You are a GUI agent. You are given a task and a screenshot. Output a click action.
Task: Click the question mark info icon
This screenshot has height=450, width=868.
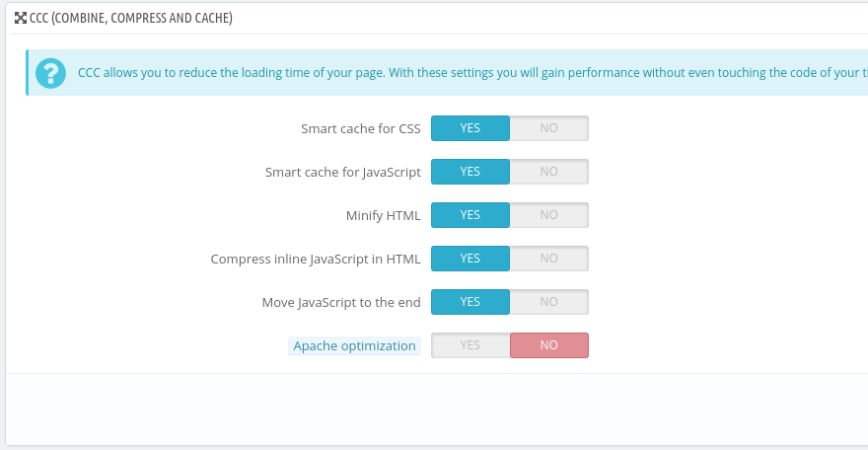click(x=49, y=73)
